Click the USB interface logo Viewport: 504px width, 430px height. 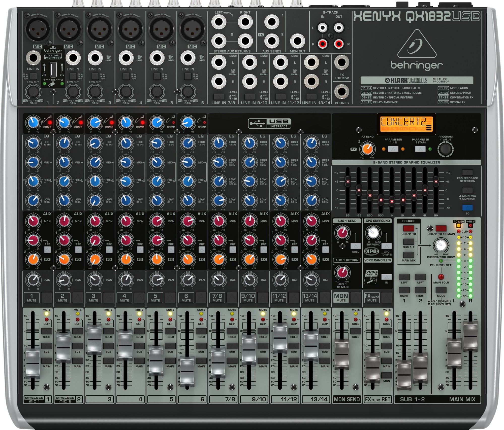pyautogui.click(x=269, y=123)
